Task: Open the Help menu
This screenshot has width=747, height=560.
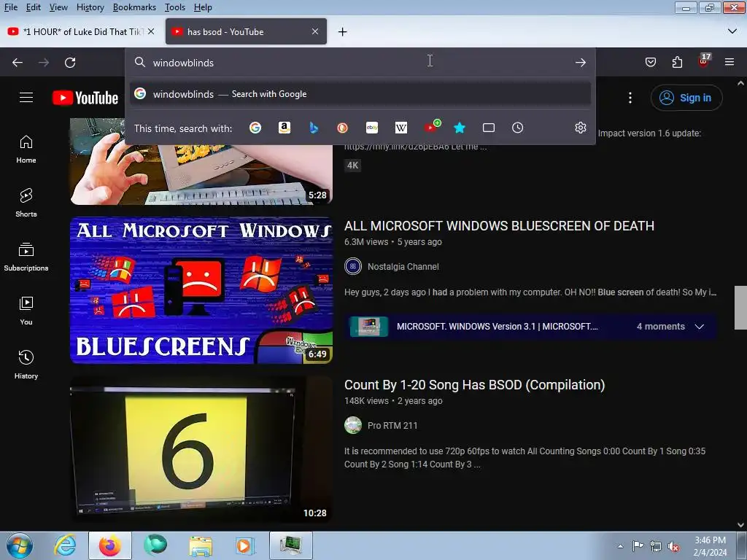Action: click(203, 7)
